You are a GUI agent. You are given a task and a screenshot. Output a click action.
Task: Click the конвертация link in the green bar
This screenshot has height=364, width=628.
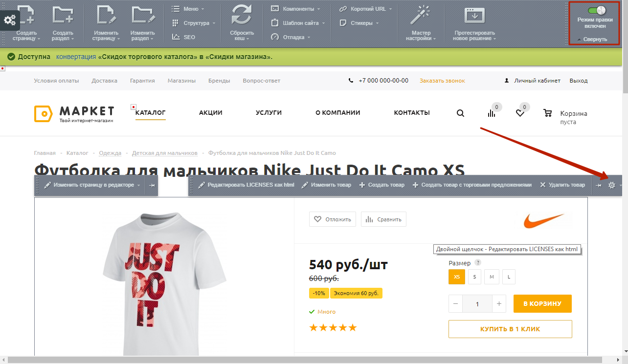pos(76,57)
